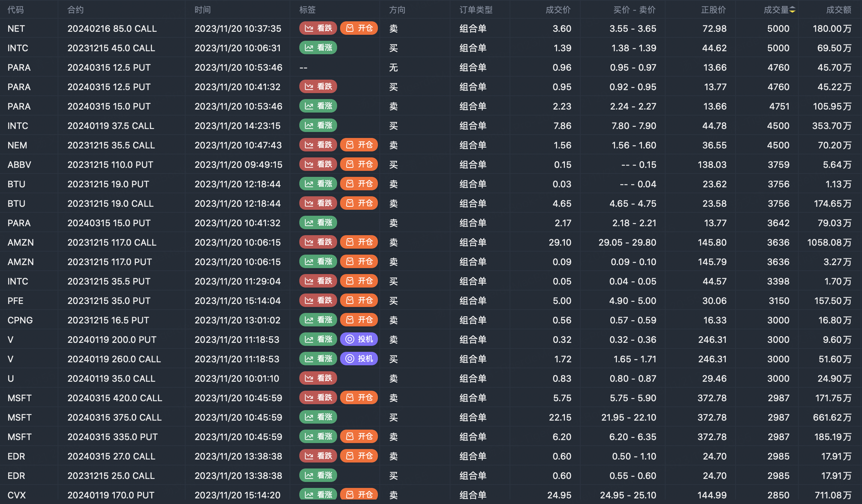
Task: Sort by 成交额 column header
Action: [838, 10]
